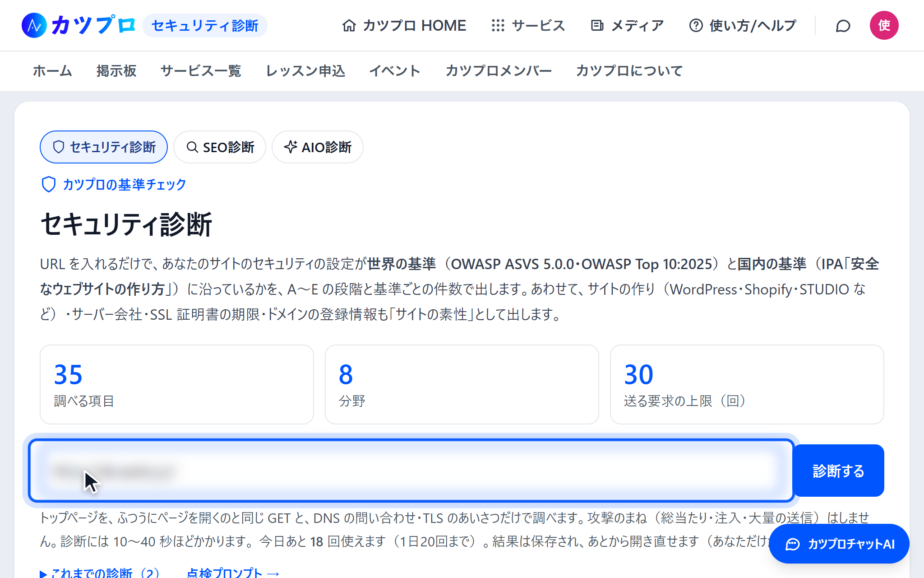Go to レッスン申込 page

[305, 71]
